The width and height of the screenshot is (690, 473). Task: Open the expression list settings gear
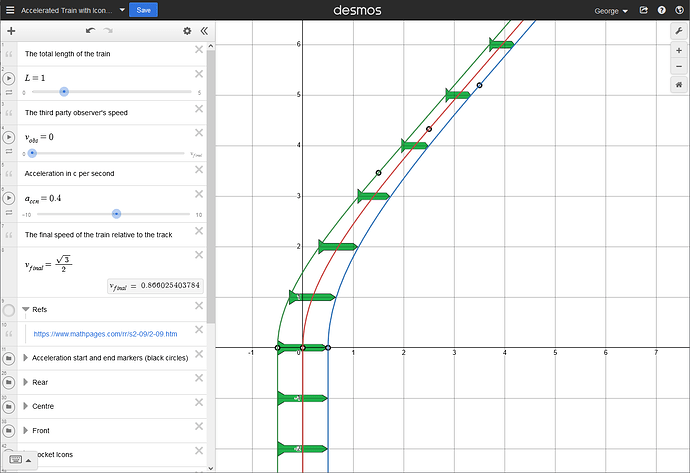(187, 31)
